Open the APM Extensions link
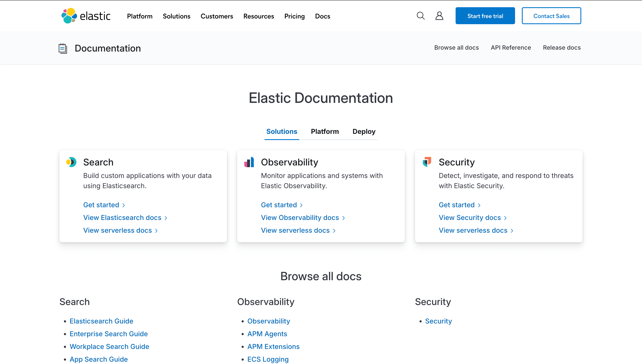The width and height of the screenshot is (642, 364). tap(273, 347)
